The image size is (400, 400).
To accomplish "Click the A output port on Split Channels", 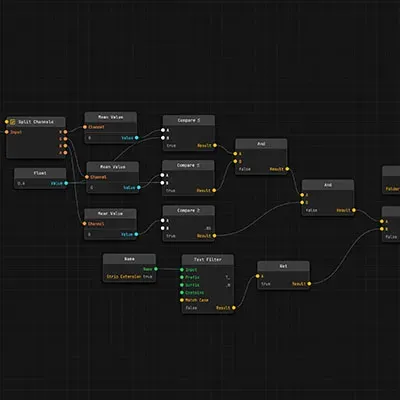I will [x=65, y=153].
